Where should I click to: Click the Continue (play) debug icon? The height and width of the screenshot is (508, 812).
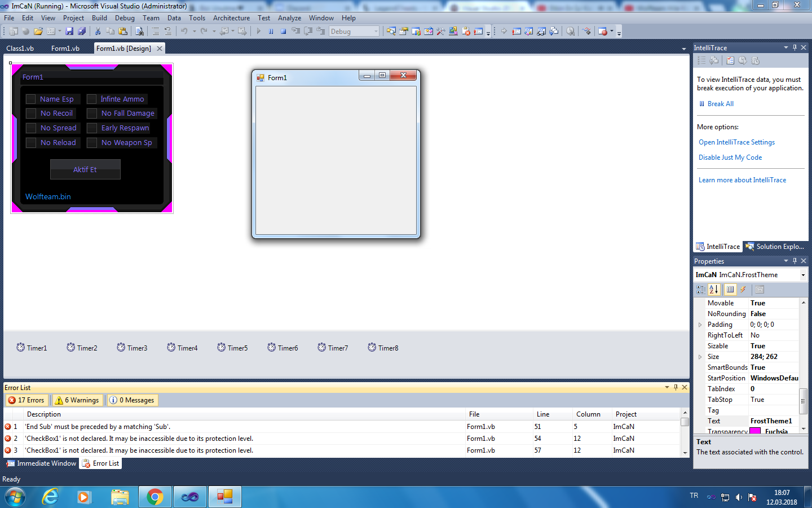[259, 32]
